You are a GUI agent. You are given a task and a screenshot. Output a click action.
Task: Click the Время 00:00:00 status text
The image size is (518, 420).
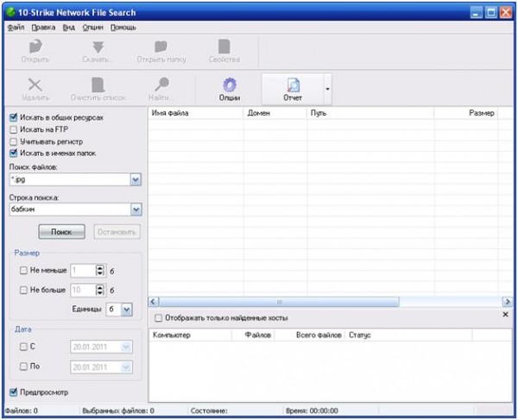coord(312,411)
